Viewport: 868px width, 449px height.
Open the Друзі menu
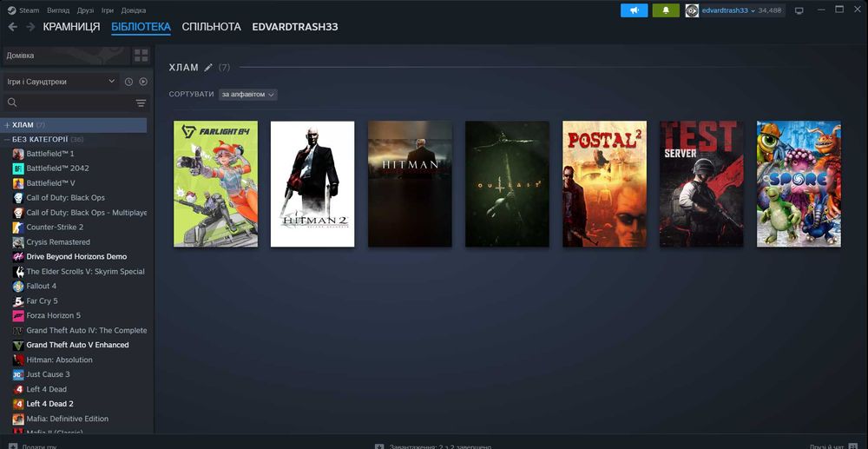[85, 10]
